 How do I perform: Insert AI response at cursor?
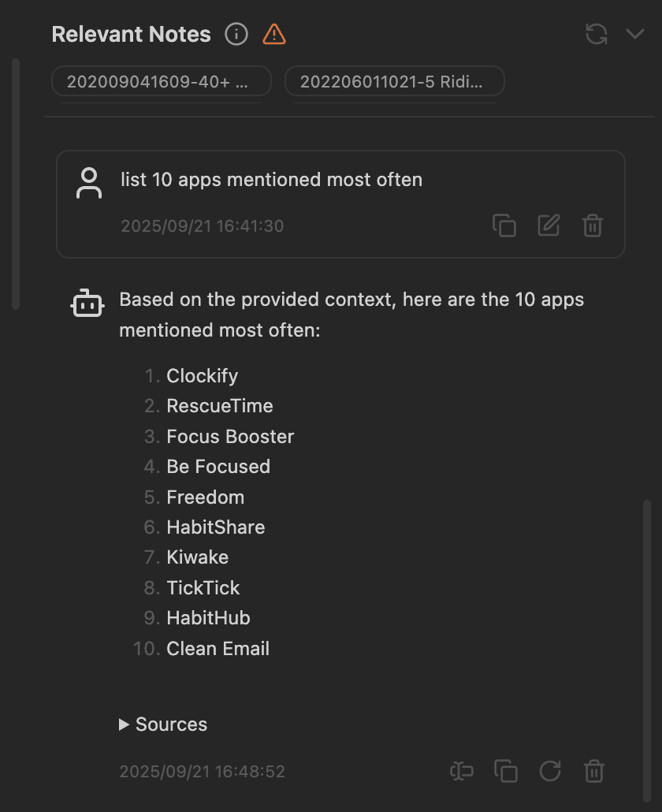[x=462, y=771]
